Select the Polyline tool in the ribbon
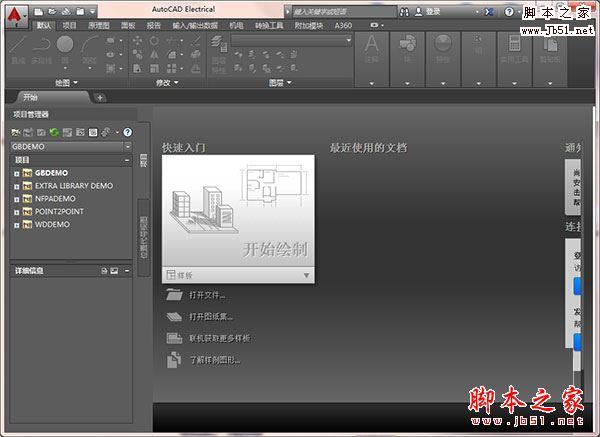The height and width of the screenshot is (437, 600). 41,50
